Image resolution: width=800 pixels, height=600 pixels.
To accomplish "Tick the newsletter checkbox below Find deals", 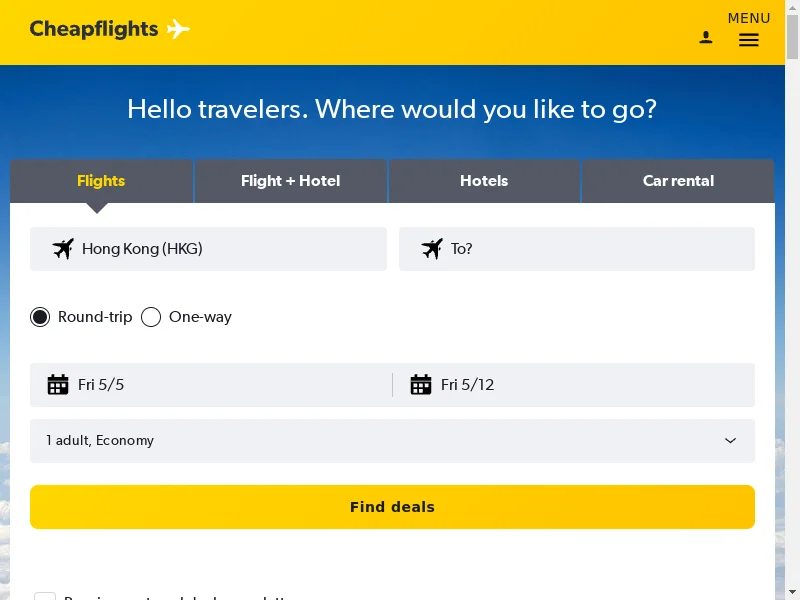I will 45,597.
